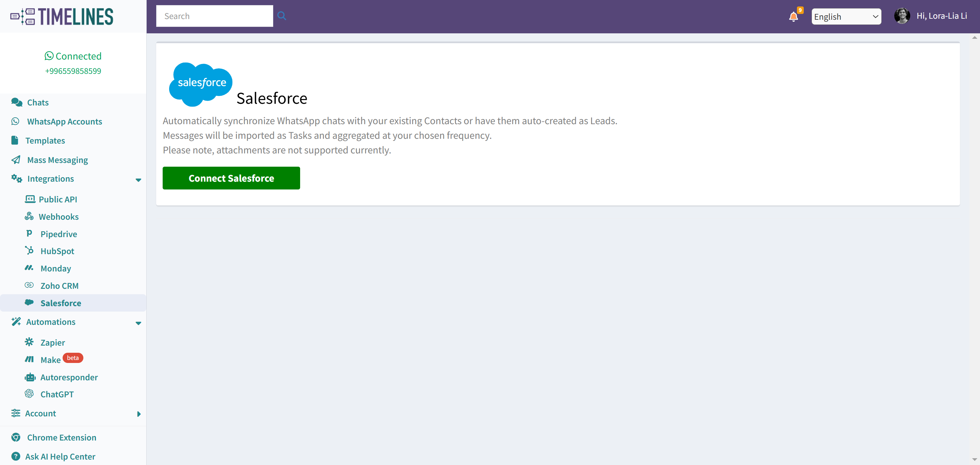Click the +996559858599 phone number
Screen dimensions: 980x465
73,71
